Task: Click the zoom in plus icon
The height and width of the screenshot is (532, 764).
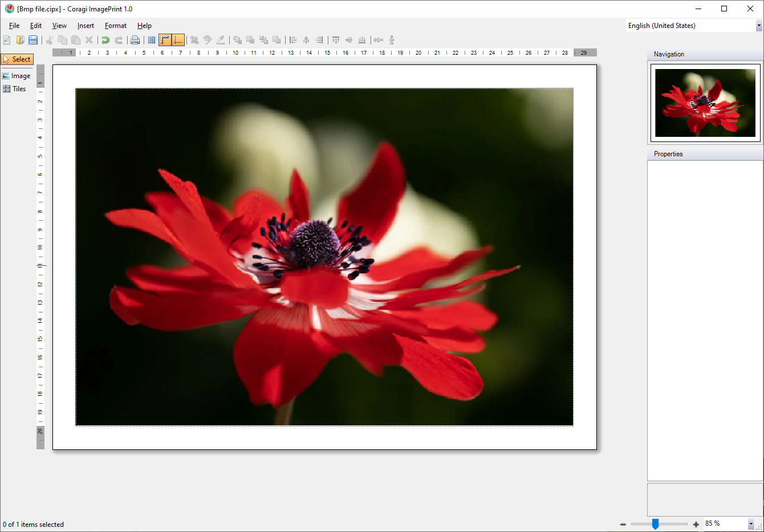Action: [696, 524]
